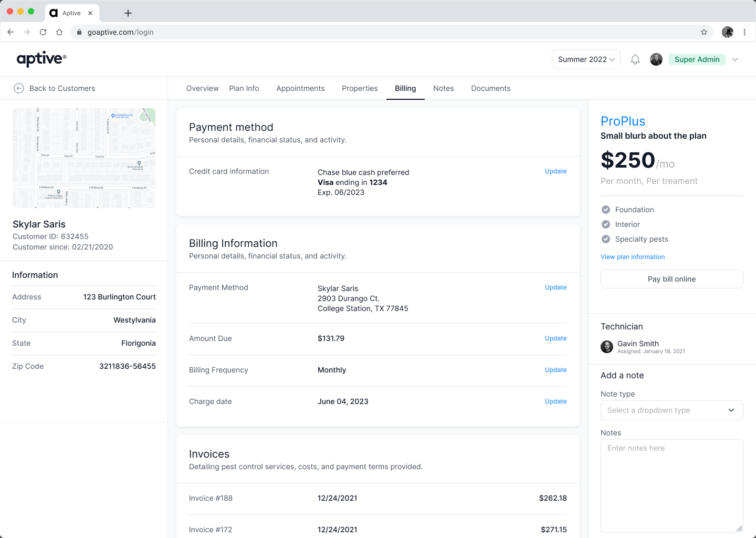Reload the page with browser refresh icon

click(43, 32)
